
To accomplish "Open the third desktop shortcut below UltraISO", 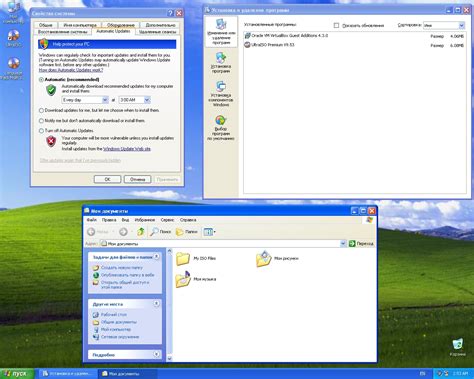I will [x=13, y=68].
